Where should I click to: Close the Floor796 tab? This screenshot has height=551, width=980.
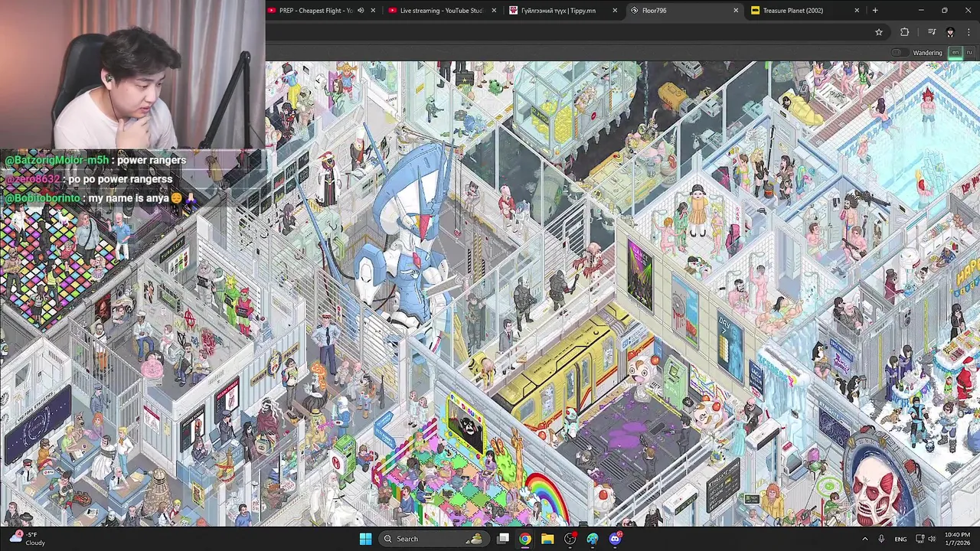click(x=736, y=11)
